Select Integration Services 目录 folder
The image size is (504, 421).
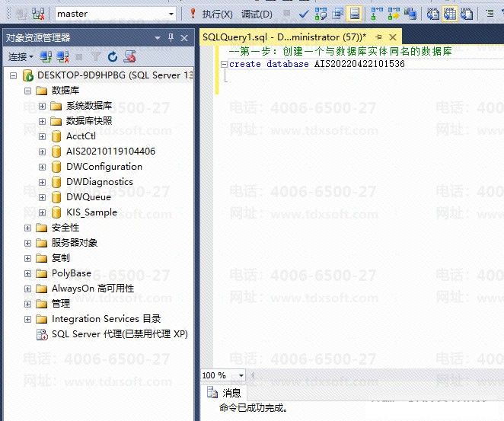coord(106,319)
